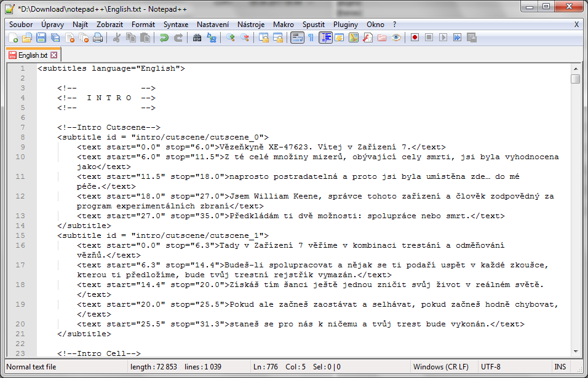Viewport: 588px width, 378px height.
Task: Click the UTF-8 encoding status field
Action: tap(491, 367)
